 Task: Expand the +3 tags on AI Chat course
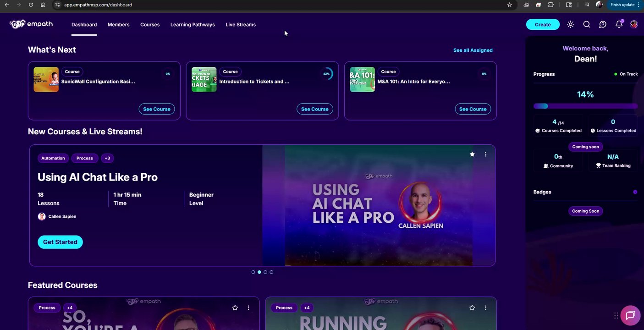coord(107,158)
